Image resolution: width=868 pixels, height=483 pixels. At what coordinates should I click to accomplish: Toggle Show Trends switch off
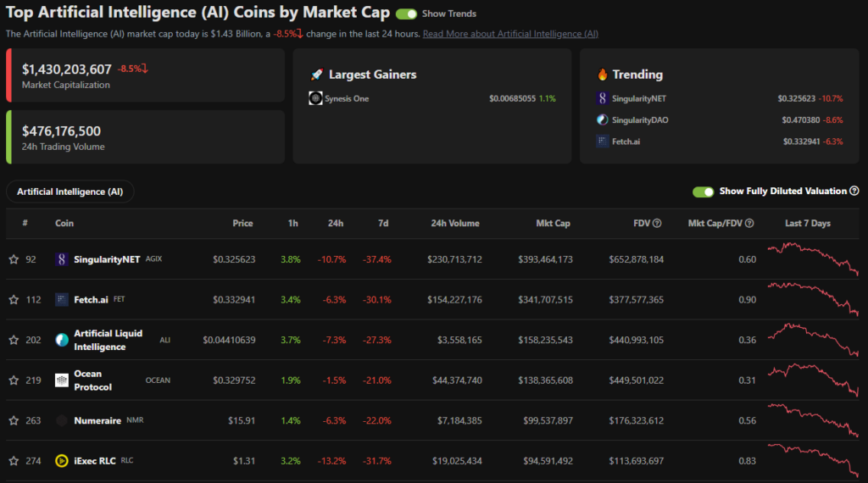tap(406, 14)
